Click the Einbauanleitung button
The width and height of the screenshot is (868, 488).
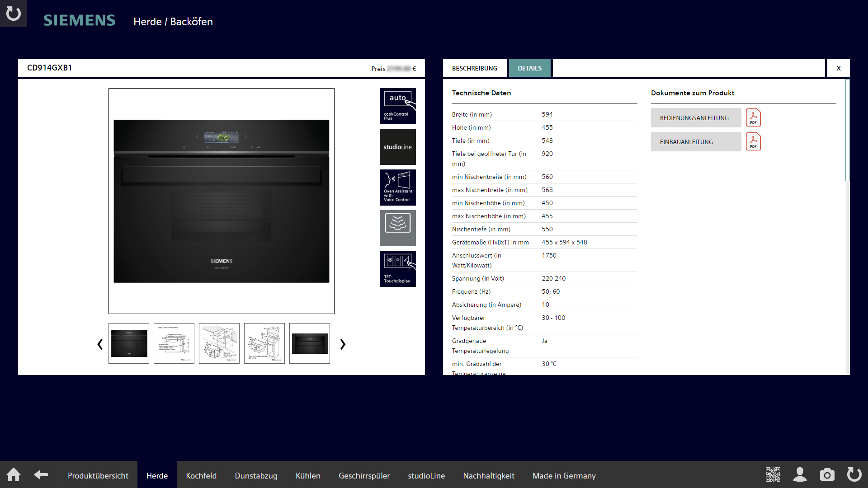pyautogui.click(x=696, y=142)
